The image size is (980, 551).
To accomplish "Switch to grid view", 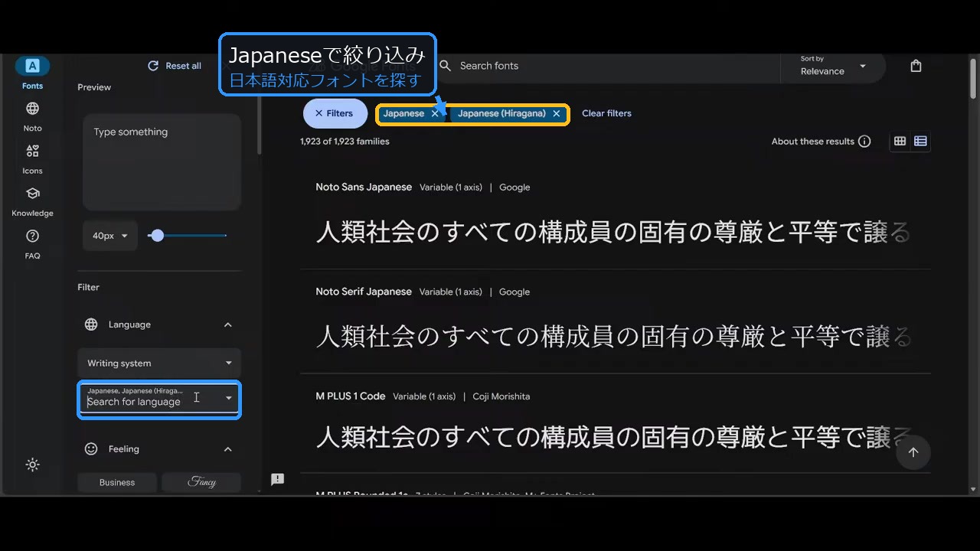I will point(900,142).
